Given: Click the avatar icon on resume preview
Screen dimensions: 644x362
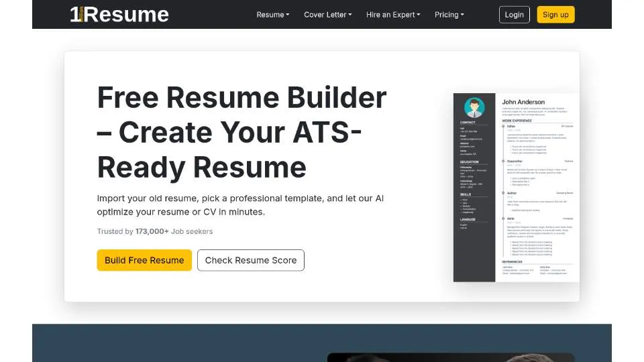Looking at the screenshot, I should tap(474, 107).
